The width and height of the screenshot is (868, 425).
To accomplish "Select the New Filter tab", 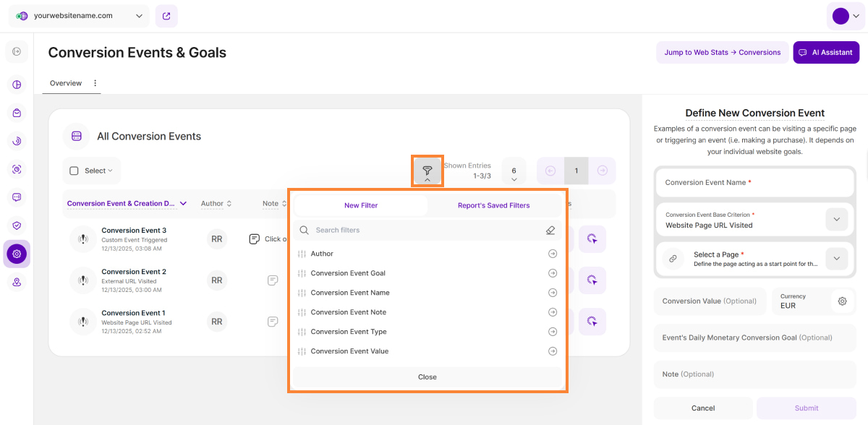I will pyautogui.click(x=361, y=205).
